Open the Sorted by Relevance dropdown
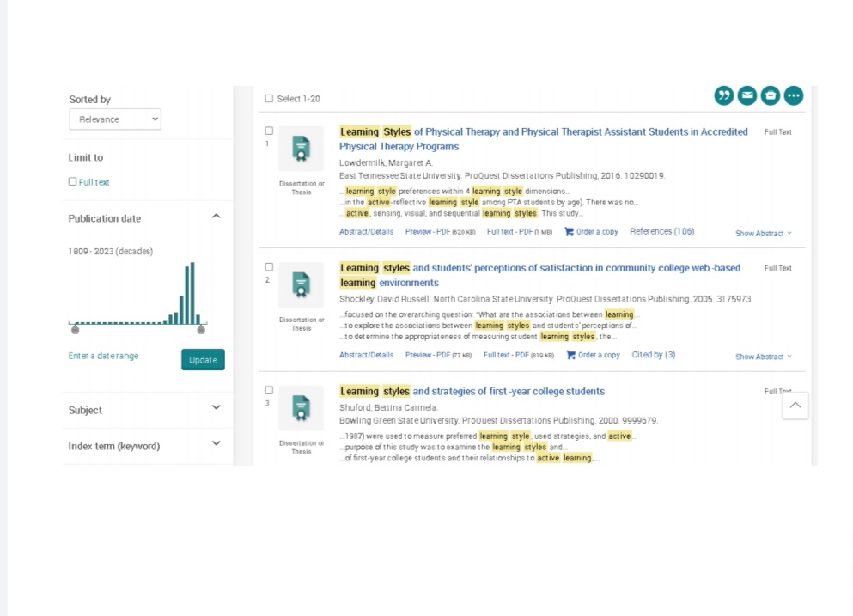This screenshot has width=853, height=616. coord(115,119)
